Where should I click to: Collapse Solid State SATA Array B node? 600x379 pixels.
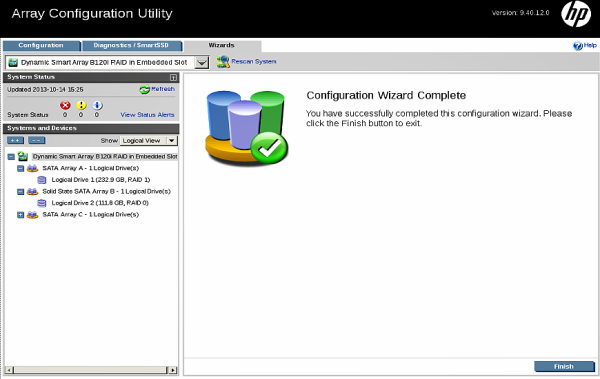point(21,192)
